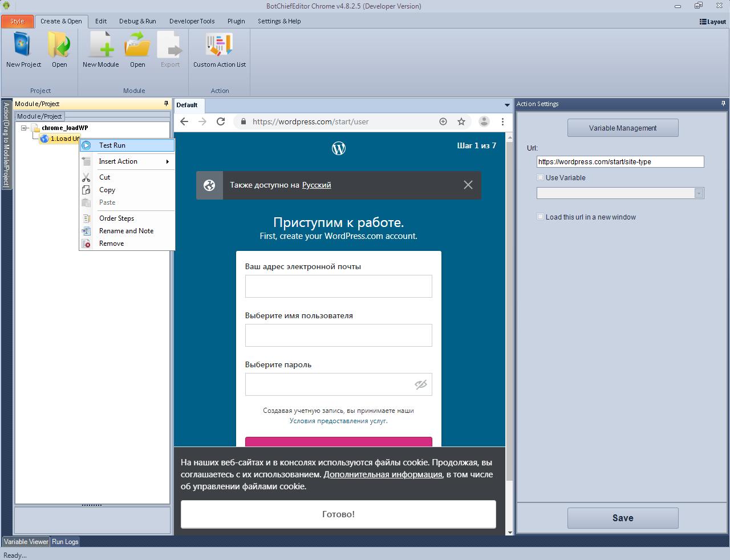
Task: Toggle password visibility eye icon
Action: pyautogui.click(x=420, y=384)
